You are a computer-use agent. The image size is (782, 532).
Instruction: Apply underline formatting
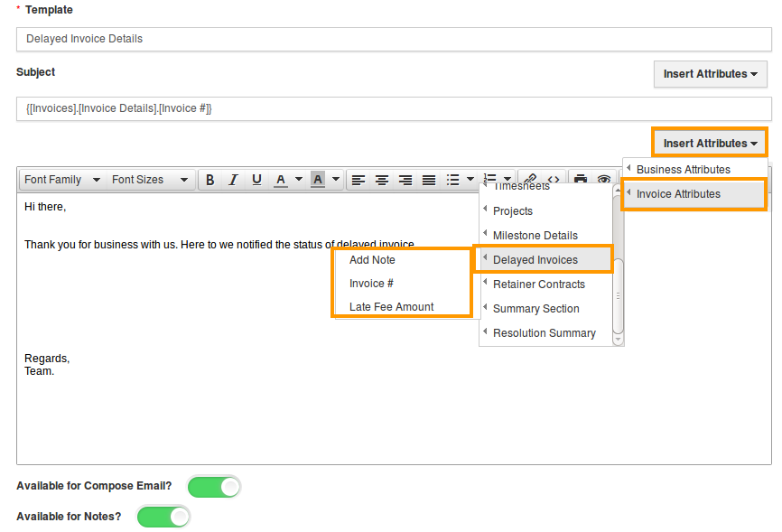pos(256,180)
